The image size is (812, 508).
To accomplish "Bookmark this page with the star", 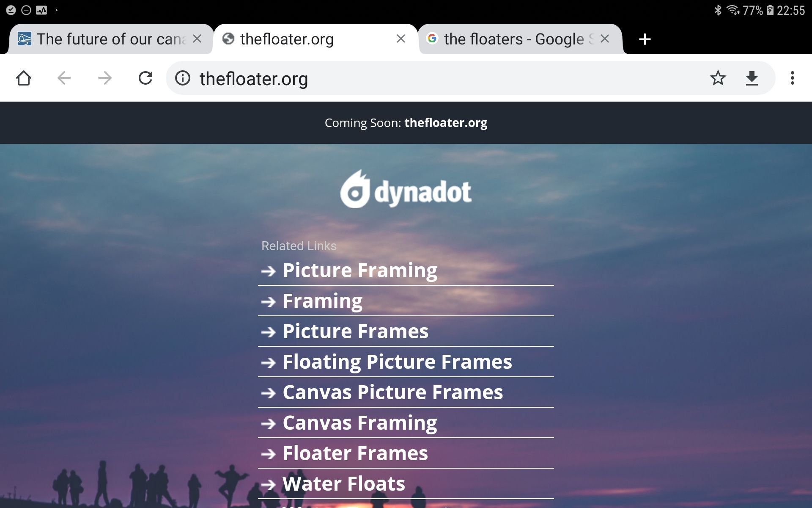I will tap(718, 78).
